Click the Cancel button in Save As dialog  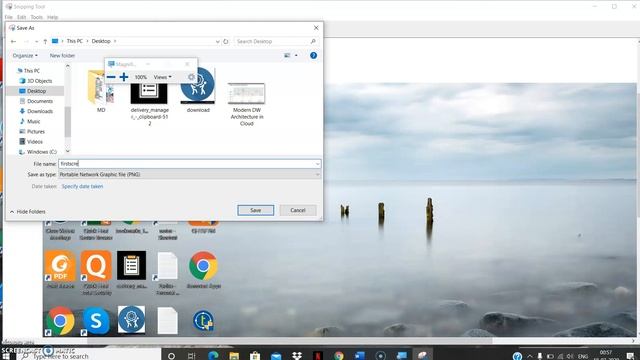(298, 210)
